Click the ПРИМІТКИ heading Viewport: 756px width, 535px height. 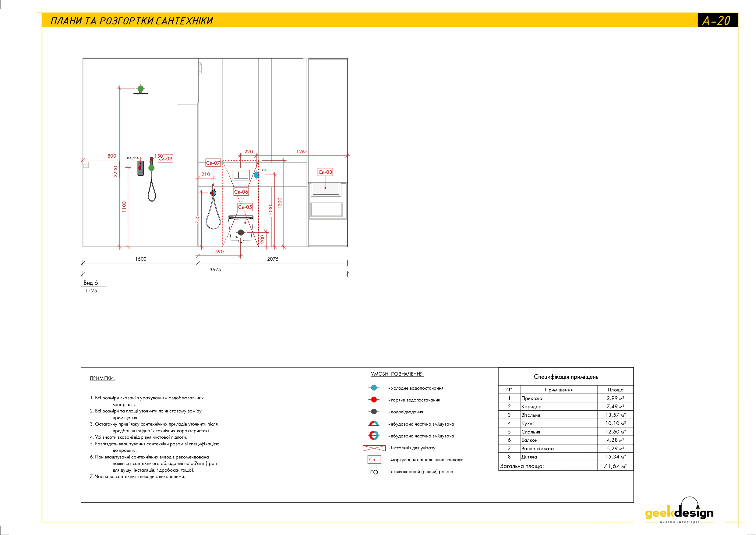(102, 378)
